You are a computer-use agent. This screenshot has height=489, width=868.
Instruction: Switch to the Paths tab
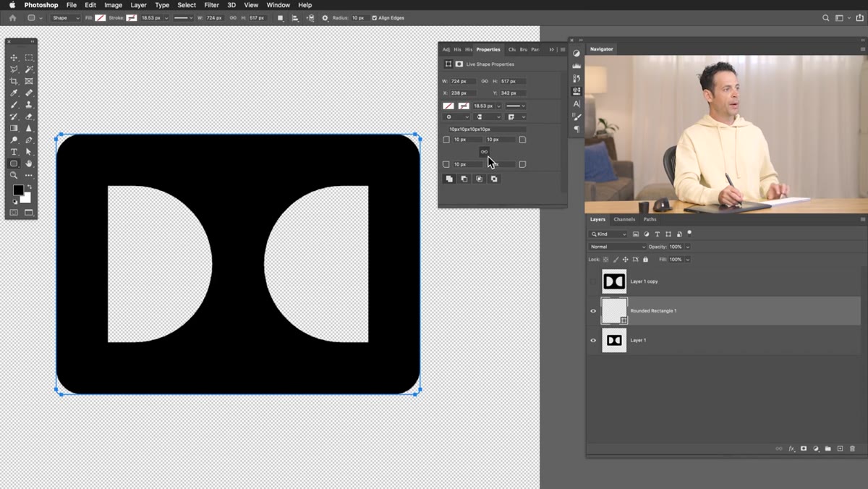tap(650, 219)
